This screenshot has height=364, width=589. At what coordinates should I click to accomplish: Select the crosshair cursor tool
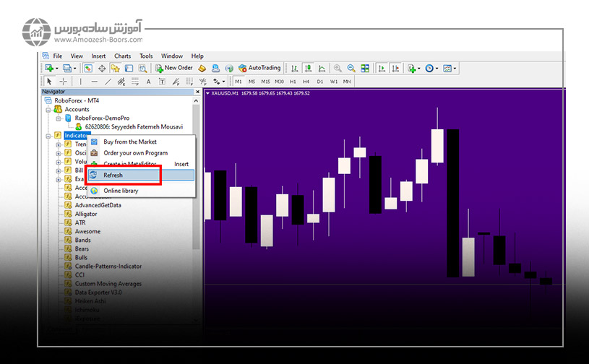63,82
